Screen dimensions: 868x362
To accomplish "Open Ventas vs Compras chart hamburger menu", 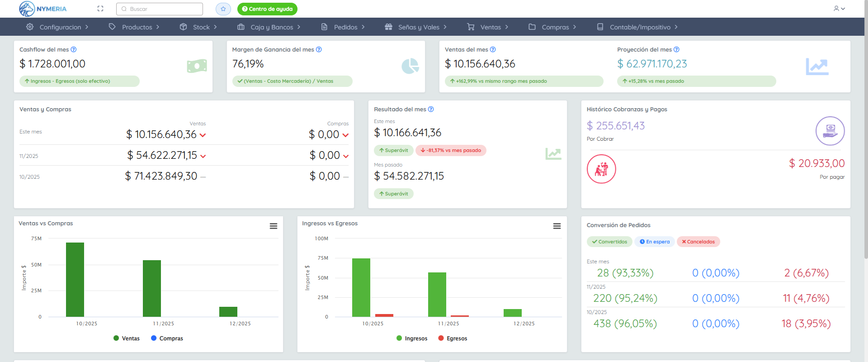I will tap(274, 226).
